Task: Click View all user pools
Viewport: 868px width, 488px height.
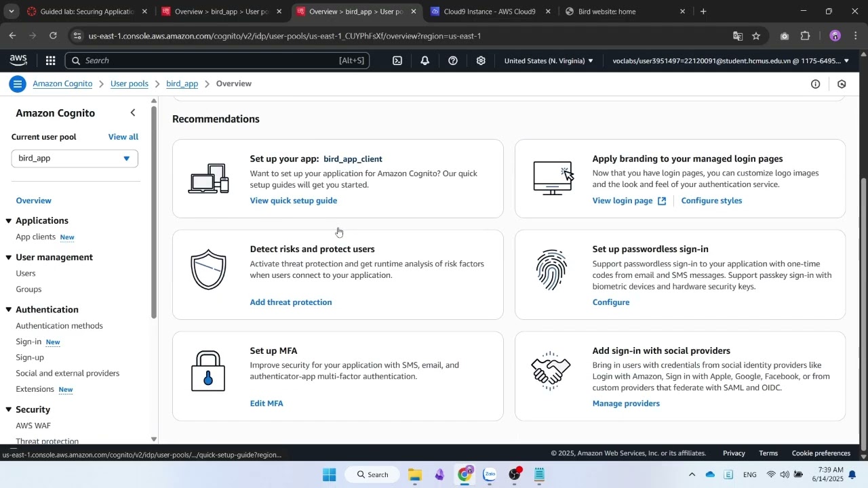Action: point(123,137)
